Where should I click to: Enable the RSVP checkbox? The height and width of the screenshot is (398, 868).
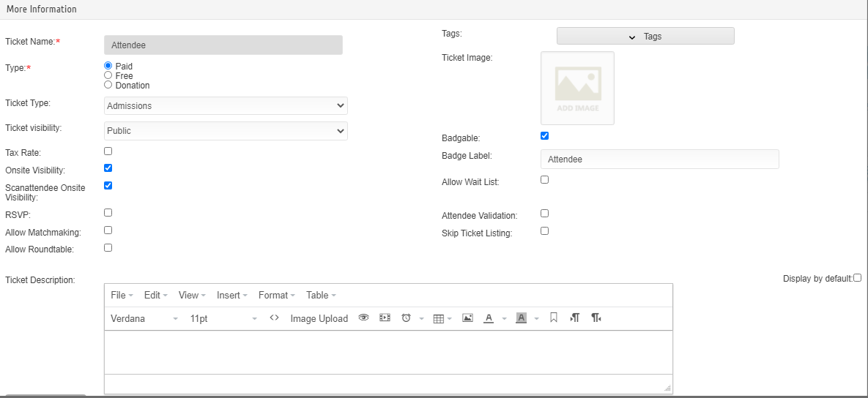click(108, 212)
